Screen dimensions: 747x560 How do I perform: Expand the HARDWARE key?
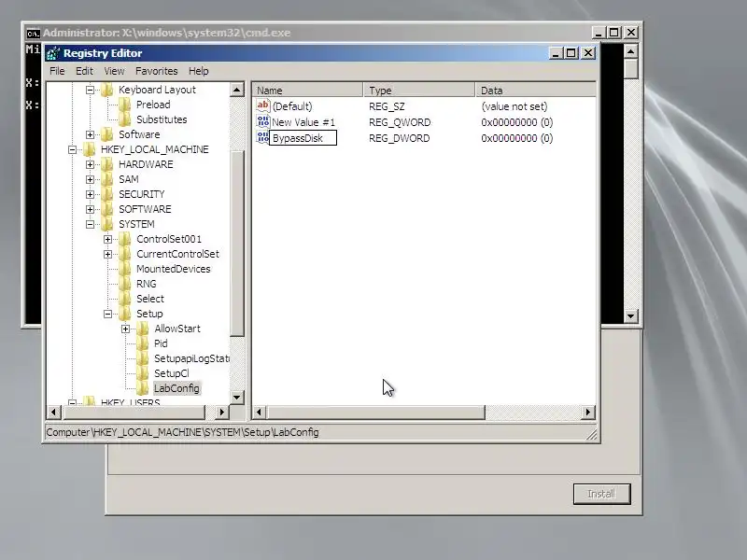tap(90, 164)
